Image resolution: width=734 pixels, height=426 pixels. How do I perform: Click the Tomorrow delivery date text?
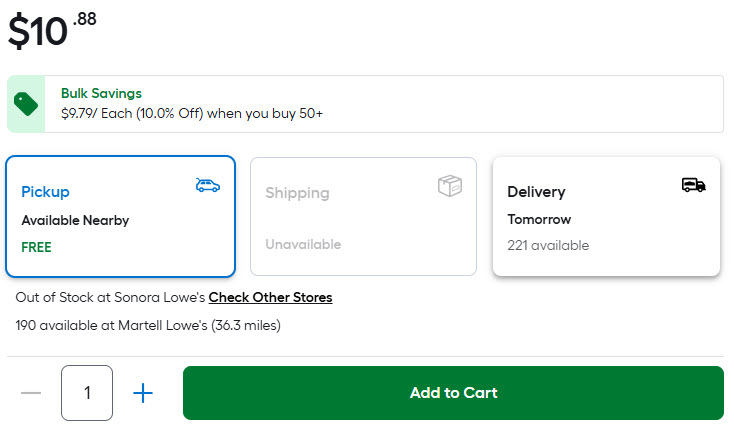click(539, 220)
